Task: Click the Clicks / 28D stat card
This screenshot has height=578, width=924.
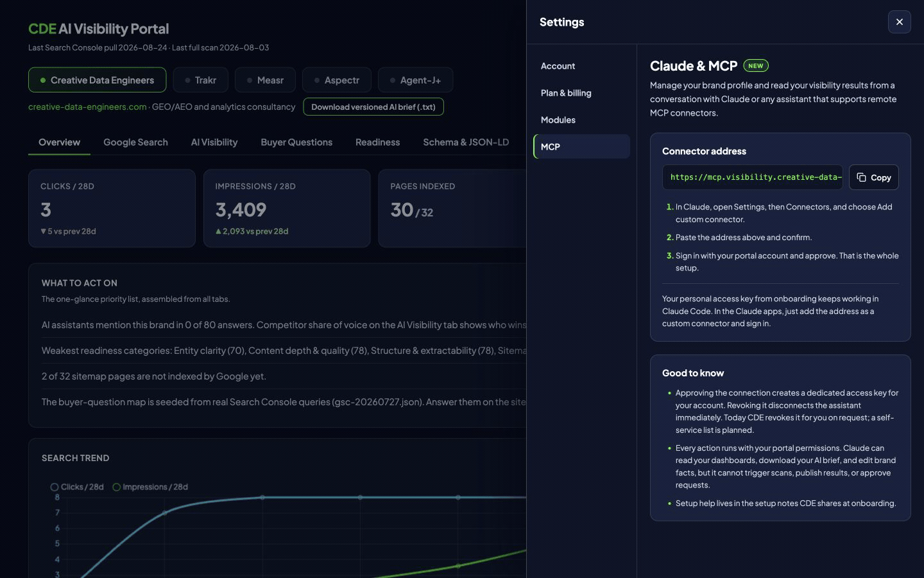Action: tap(112, 208)
